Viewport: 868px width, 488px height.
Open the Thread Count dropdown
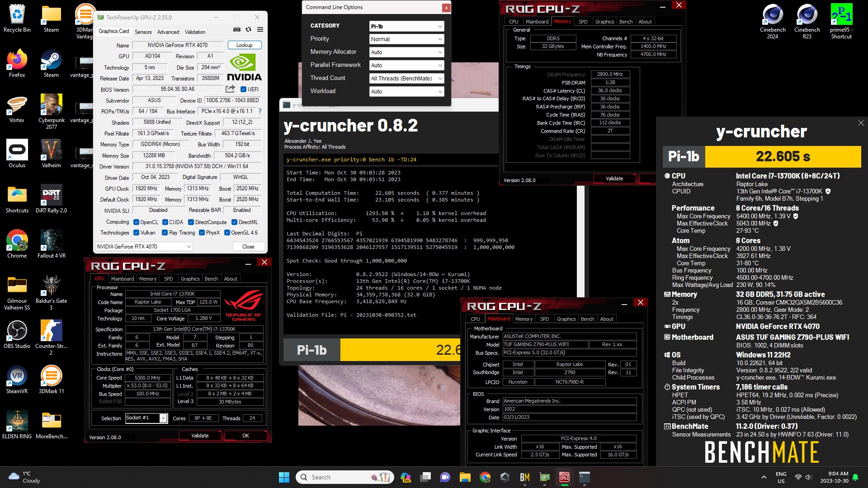tap(406, 79)
